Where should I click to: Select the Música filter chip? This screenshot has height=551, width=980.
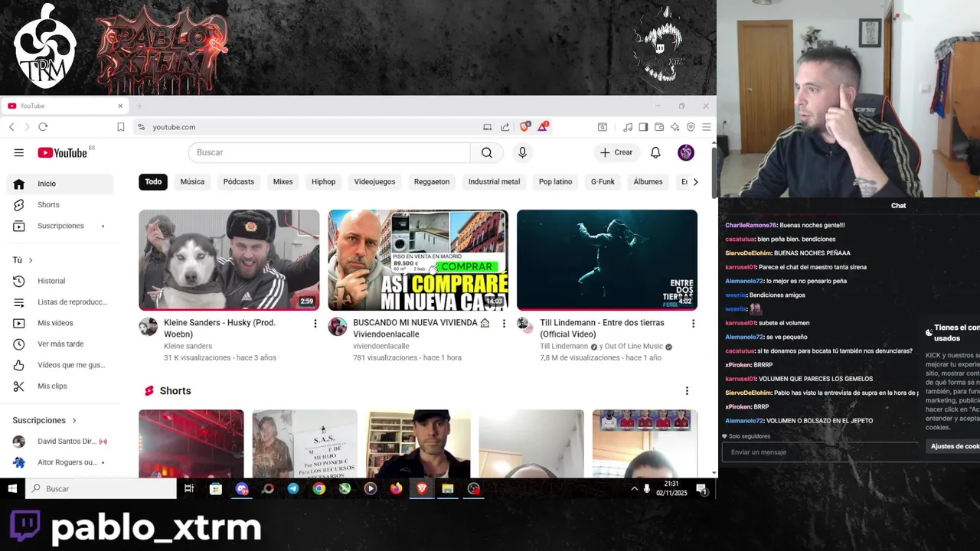[192, 181]
